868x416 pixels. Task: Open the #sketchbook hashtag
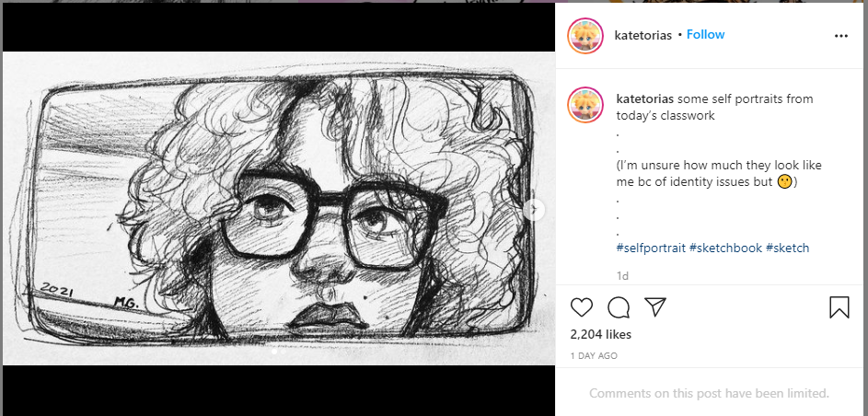[x=725, y=248]
